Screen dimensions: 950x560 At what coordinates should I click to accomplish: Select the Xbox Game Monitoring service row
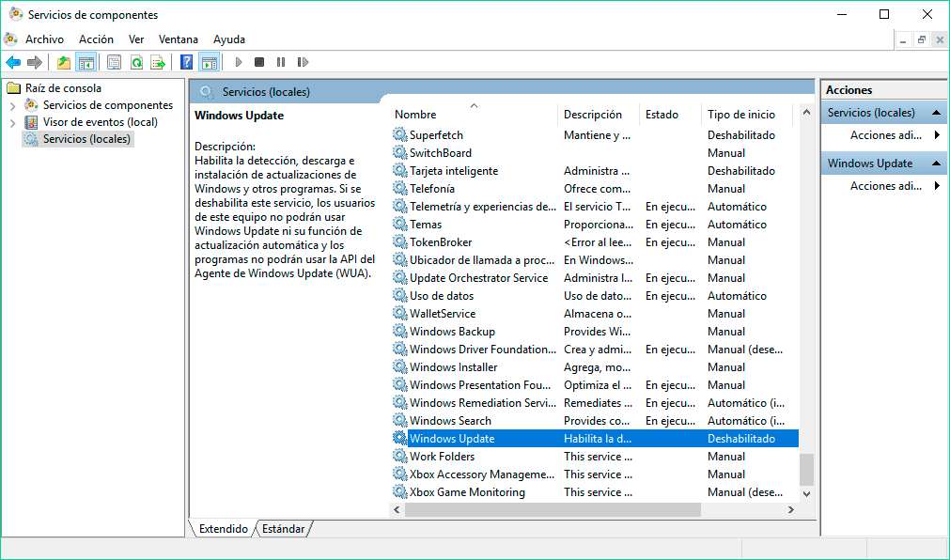coord(595,491)
